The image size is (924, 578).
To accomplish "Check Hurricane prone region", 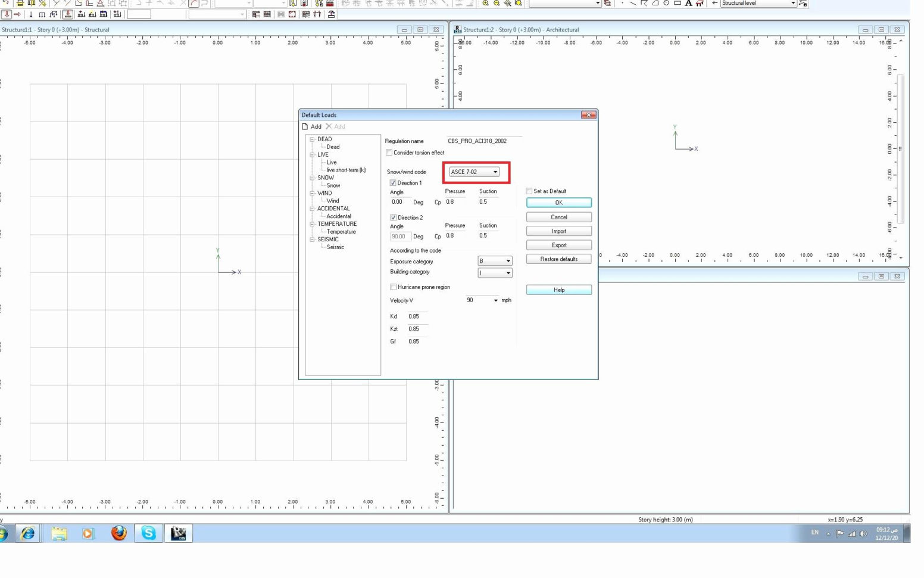I will [393, 287].
